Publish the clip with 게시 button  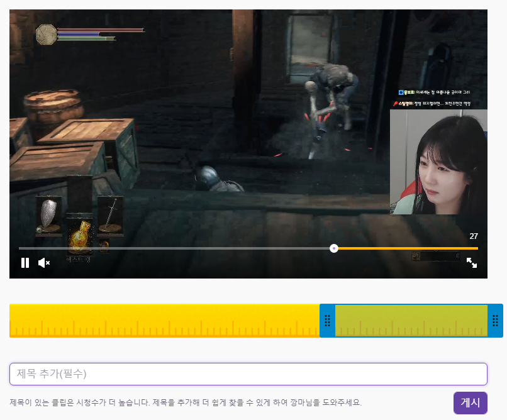[470, 402]
